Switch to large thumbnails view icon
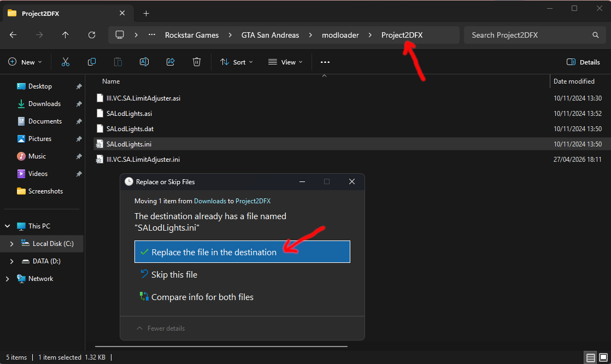Viewport: 611px width, 364px height. tap(603, 357)
